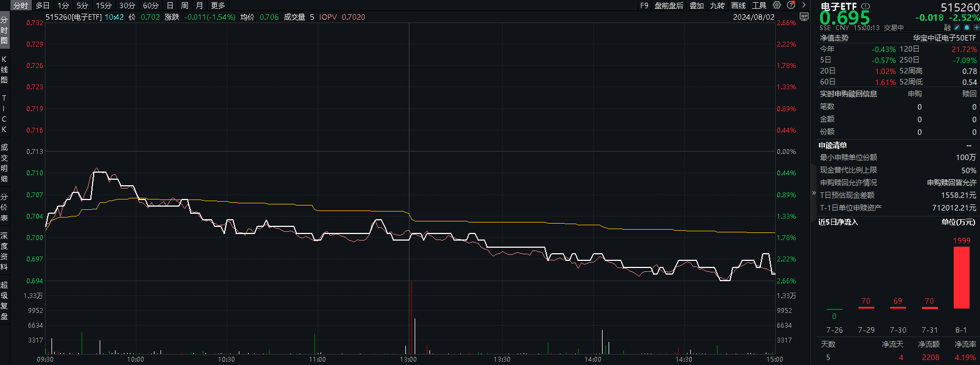Click the 2024/08/02 date label on chart
The height and width of the screenshot is (365, 980).
tap(754, 17)
